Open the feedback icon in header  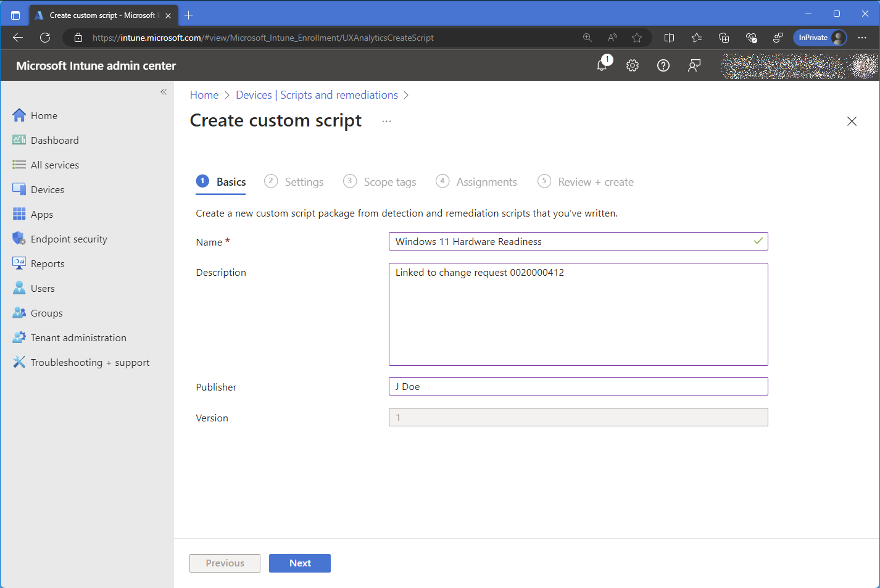pyautogui.click(x=694, y=65)
